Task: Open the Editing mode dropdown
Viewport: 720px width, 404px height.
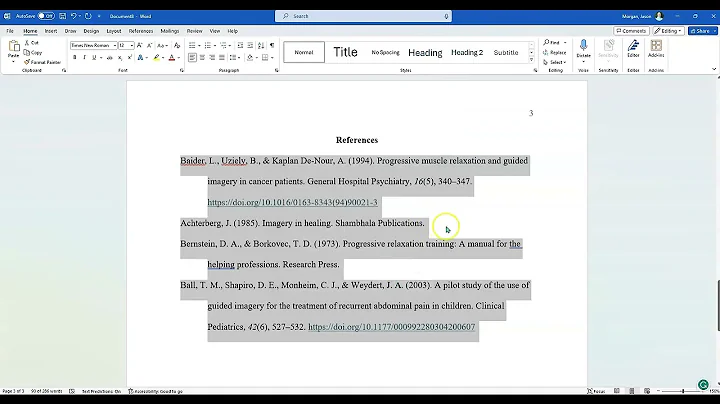Action: pyautogui.click(x=668, y=31)
